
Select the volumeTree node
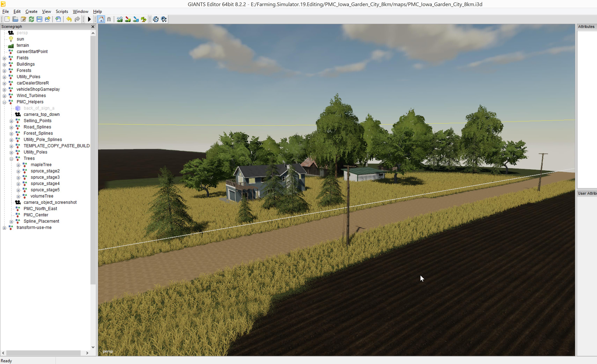pos(42,196)
